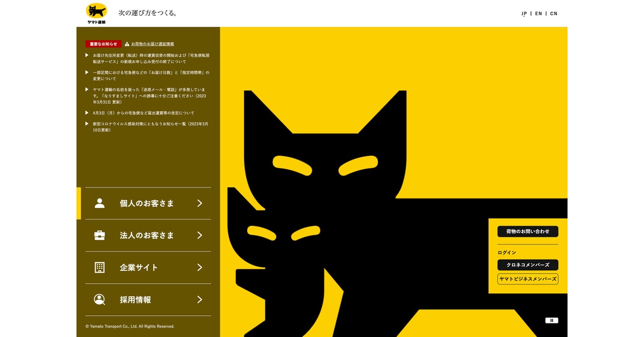Open the 新型コロナウイルス感染対策 notice list
644x337 pixels.
150,127
